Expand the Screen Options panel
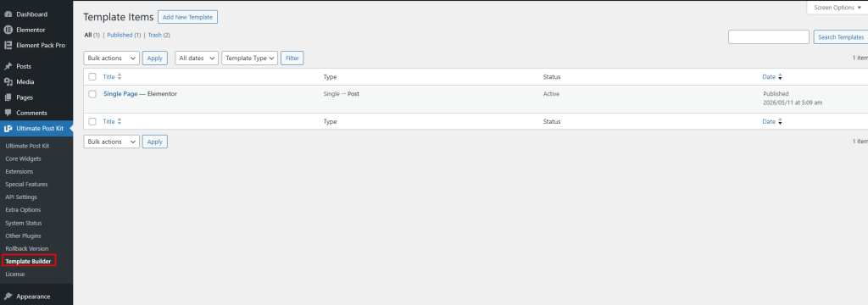Screen dimensions: 868x305 [x=837, y=8]
